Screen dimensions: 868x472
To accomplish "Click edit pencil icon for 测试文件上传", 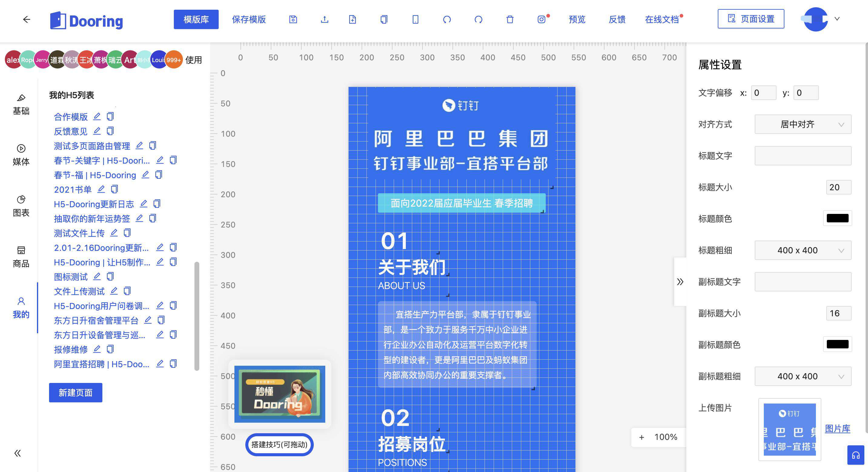I will tap(114, 233).
